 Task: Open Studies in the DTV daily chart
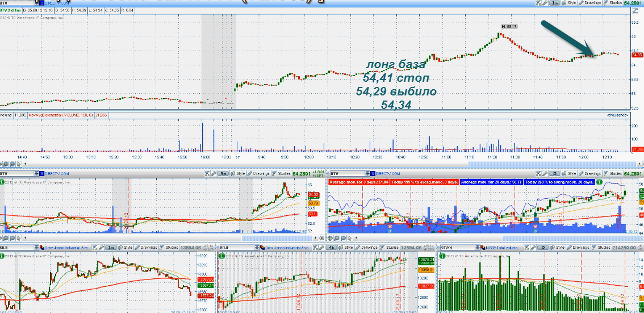613,173
